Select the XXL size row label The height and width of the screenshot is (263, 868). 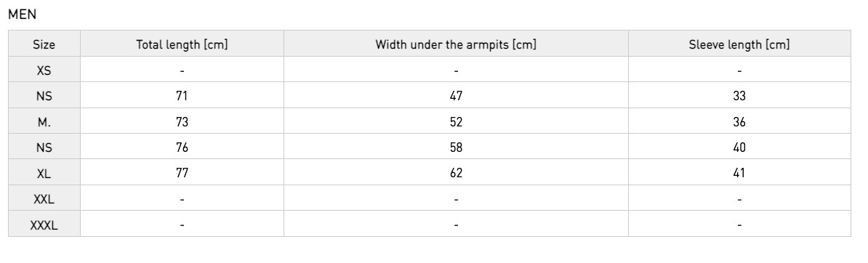(x=44, y=199)
